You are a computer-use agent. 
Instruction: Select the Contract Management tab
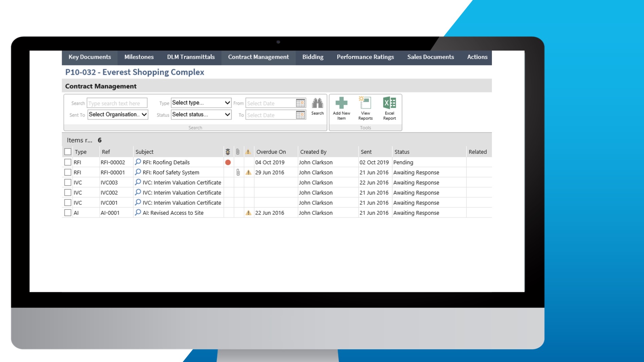pyautogui.click(x=258, y=57)
